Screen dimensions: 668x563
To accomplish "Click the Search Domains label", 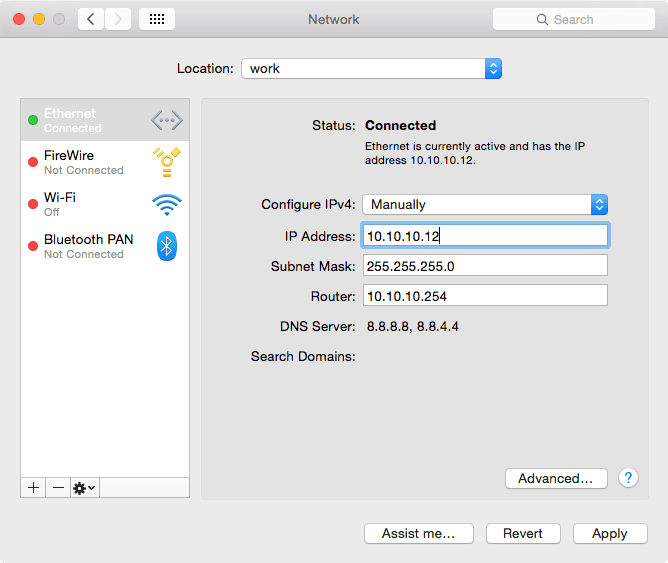I will [x=303, y=356].
